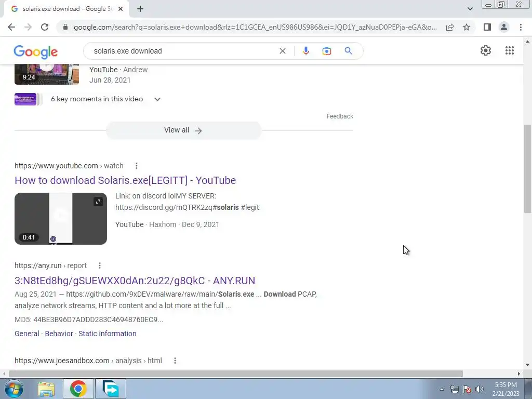This screenshot has width=532, height=399.
Task: Open the Windows Start menu
Action: pos(14,389)
